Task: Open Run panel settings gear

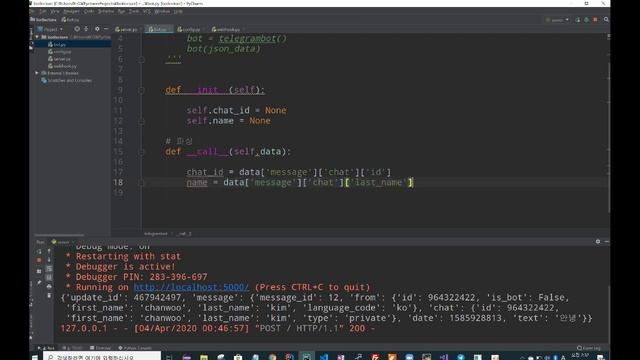Action: tap(598, 242)
